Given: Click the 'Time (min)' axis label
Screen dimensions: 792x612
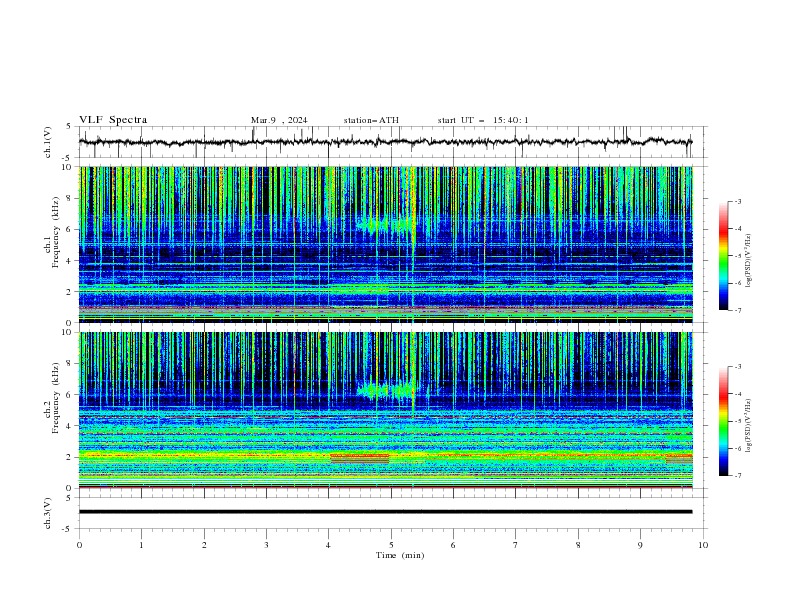Looking at the screenshot, I should click(400, 555).
